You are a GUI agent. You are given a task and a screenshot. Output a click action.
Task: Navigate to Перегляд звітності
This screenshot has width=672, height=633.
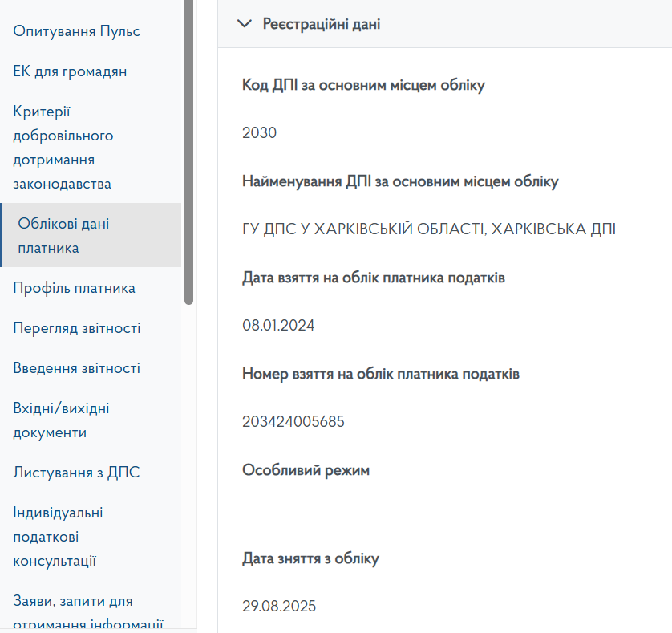point(77,328)
